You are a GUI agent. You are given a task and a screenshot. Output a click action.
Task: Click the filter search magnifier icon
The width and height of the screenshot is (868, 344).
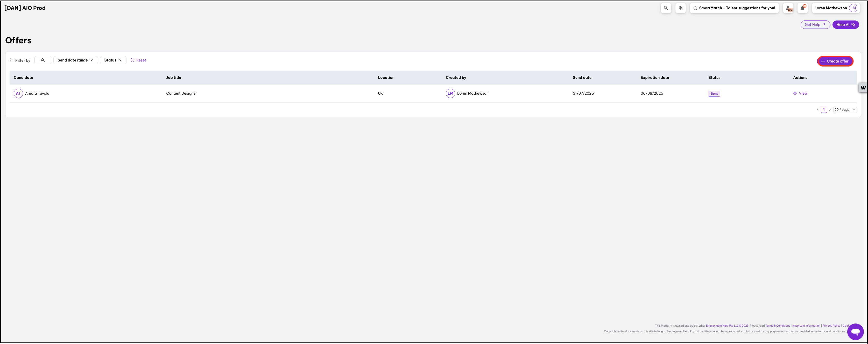click(x=43, y=60)
